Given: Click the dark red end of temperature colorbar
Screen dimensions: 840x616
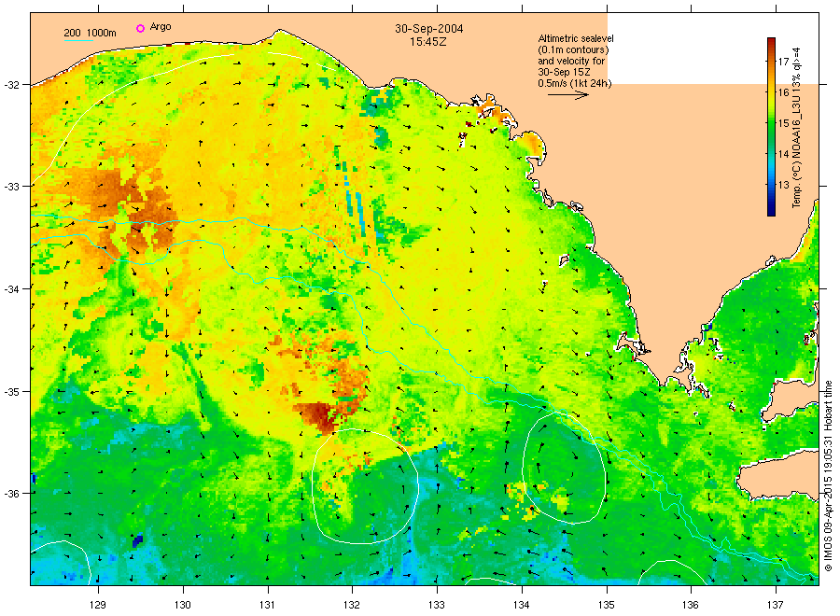Looking at the screenshot, I should (771, 41).
